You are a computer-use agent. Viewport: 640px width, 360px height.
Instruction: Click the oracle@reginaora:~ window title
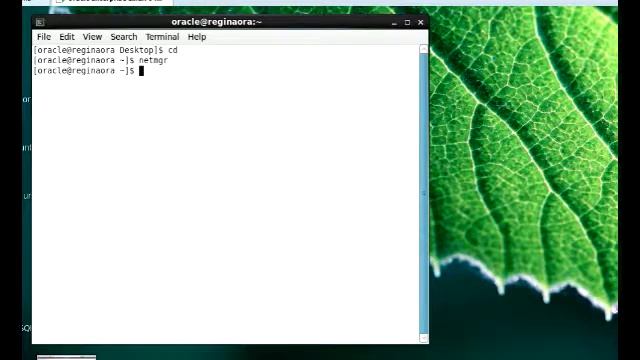(216, 22)
